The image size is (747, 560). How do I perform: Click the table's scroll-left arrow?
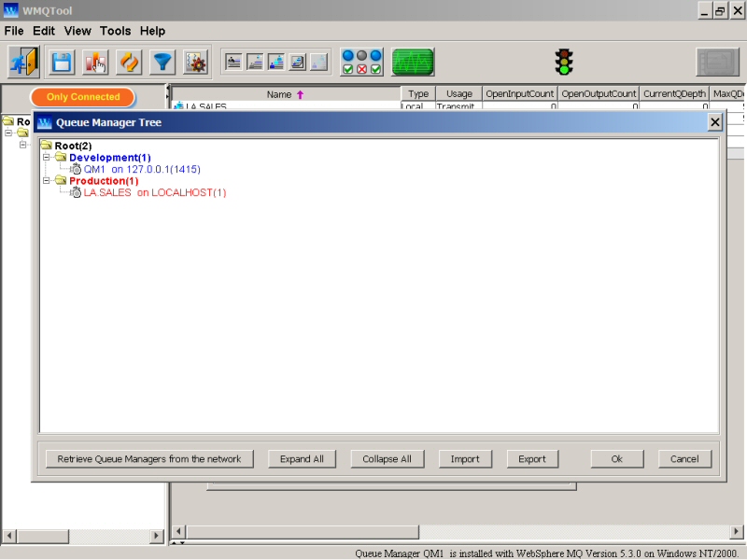(x=178, y=531)
